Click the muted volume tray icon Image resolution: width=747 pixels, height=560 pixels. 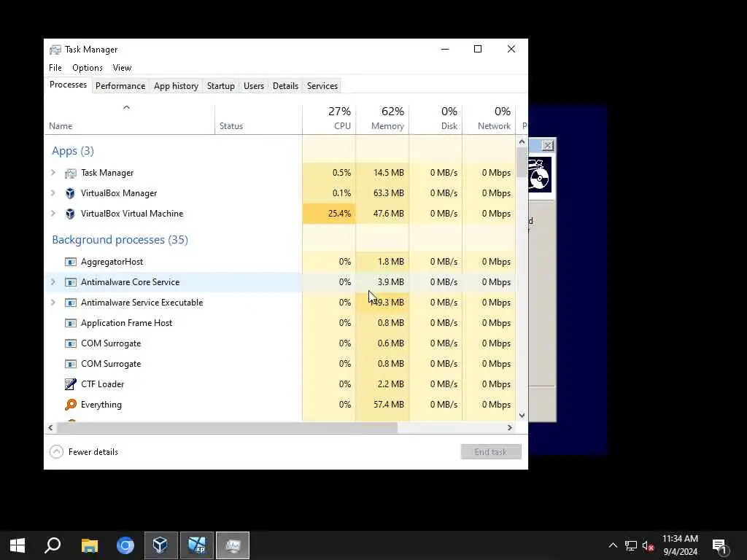[x=648, y=545]
